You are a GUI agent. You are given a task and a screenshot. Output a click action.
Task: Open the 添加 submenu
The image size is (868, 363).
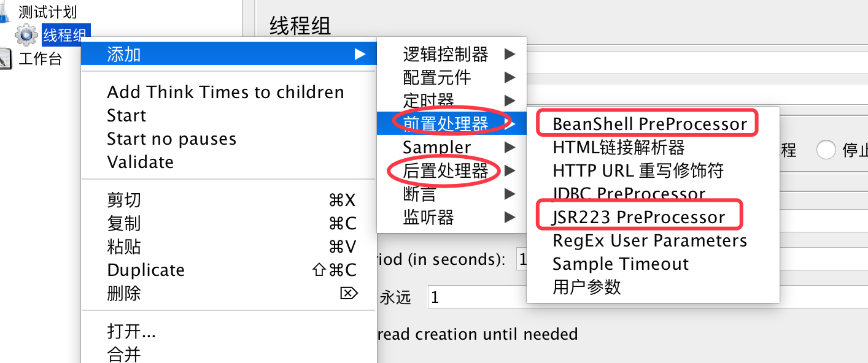click(x=228, y=55)
